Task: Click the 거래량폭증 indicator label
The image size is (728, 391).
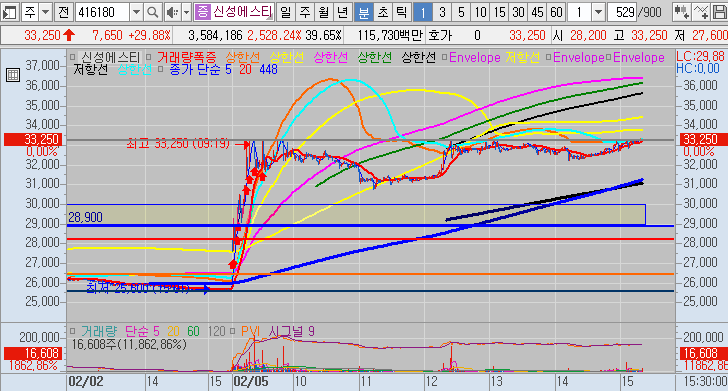Action: tap(187, 58)
